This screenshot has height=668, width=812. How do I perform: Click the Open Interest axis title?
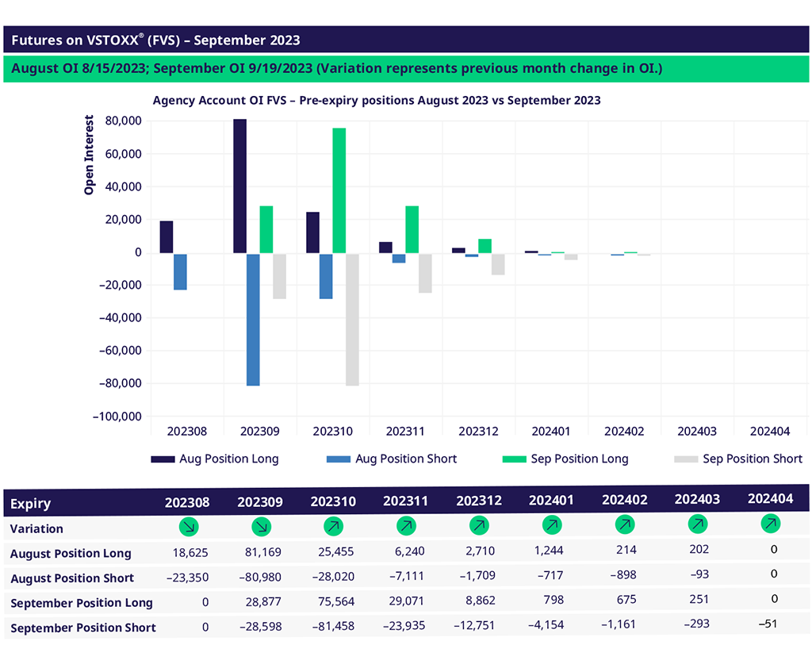click(x=89, y=155)
